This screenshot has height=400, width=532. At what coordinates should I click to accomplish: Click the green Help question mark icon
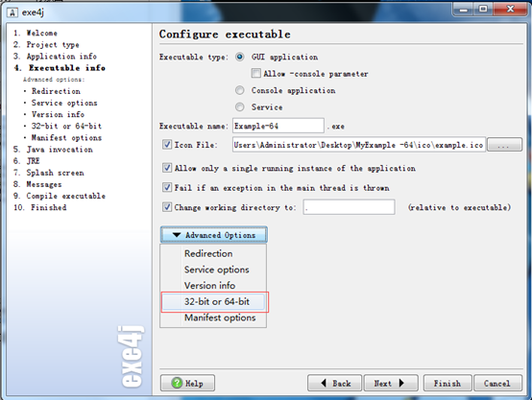click(177, 383)
